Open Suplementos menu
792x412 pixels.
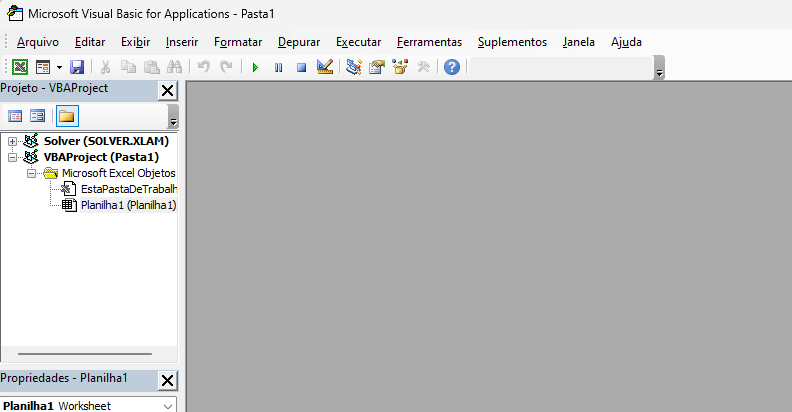pos(512,42)
